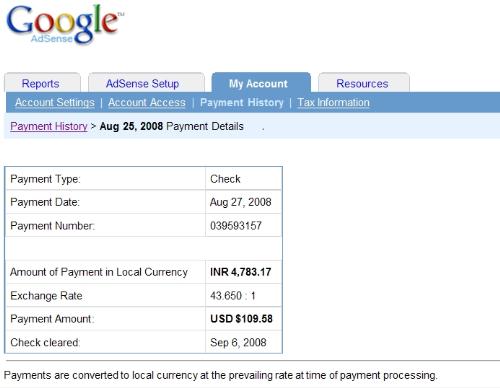Image resolution: width=500 pixels, height=388 pixels.
Task: Click the 'Payments are converted to local currency' note
Action: pos(220,375)
